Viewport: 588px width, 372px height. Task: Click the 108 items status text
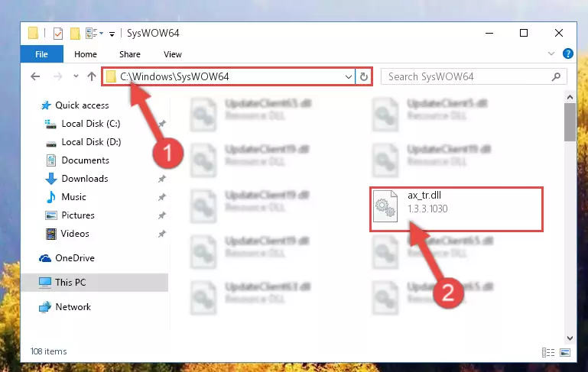click(x=49, y=351)
